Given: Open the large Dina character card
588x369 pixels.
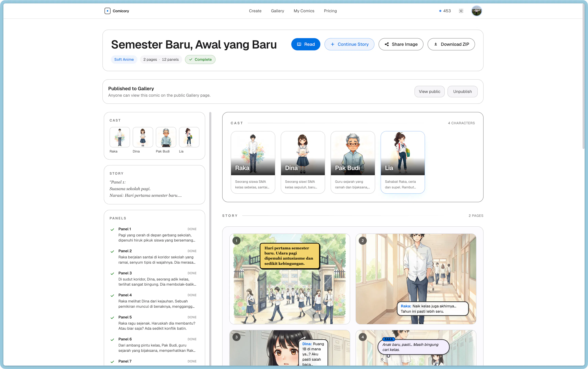Looking at the screenshot, I should click(x=303, y=162).
